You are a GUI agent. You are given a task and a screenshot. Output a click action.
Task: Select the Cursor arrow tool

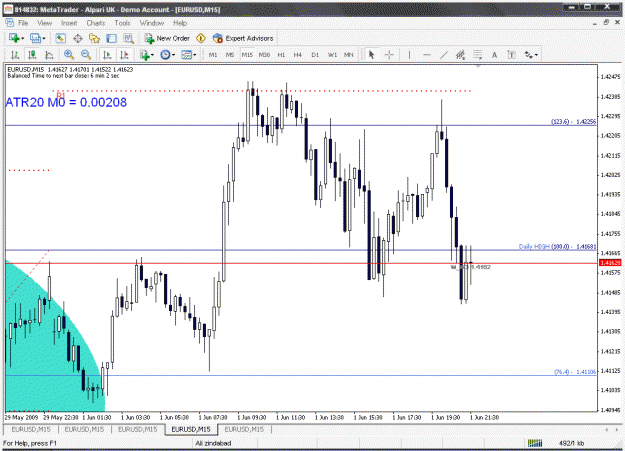[371, 55]
